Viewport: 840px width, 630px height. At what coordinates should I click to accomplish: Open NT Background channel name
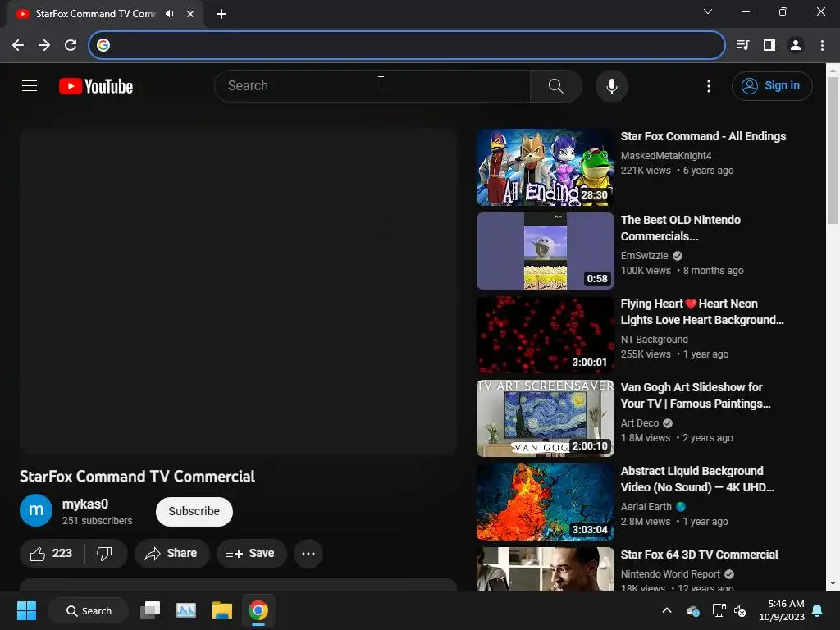pos(654,339)
